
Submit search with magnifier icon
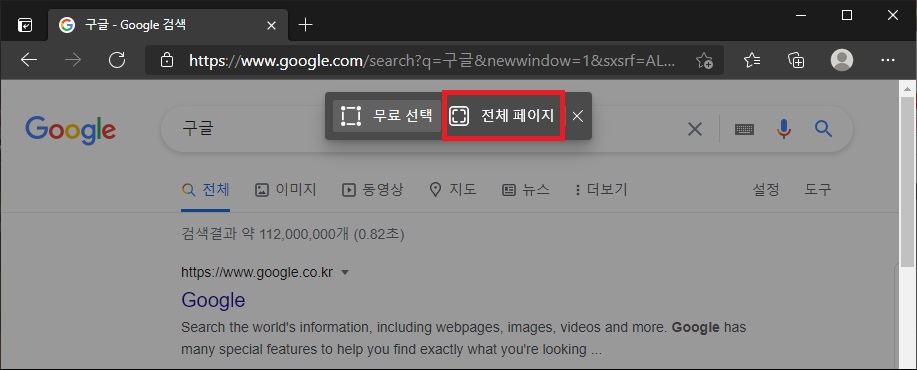point(823,129)
